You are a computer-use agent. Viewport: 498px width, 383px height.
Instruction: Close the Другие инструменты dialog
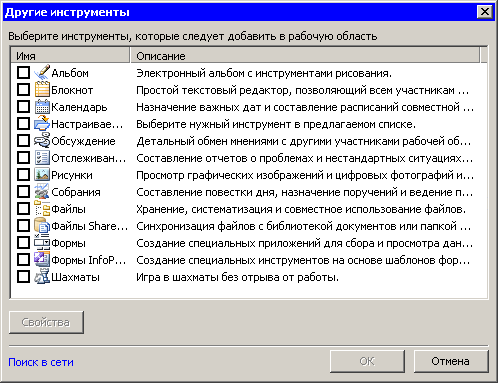(485, 12)
